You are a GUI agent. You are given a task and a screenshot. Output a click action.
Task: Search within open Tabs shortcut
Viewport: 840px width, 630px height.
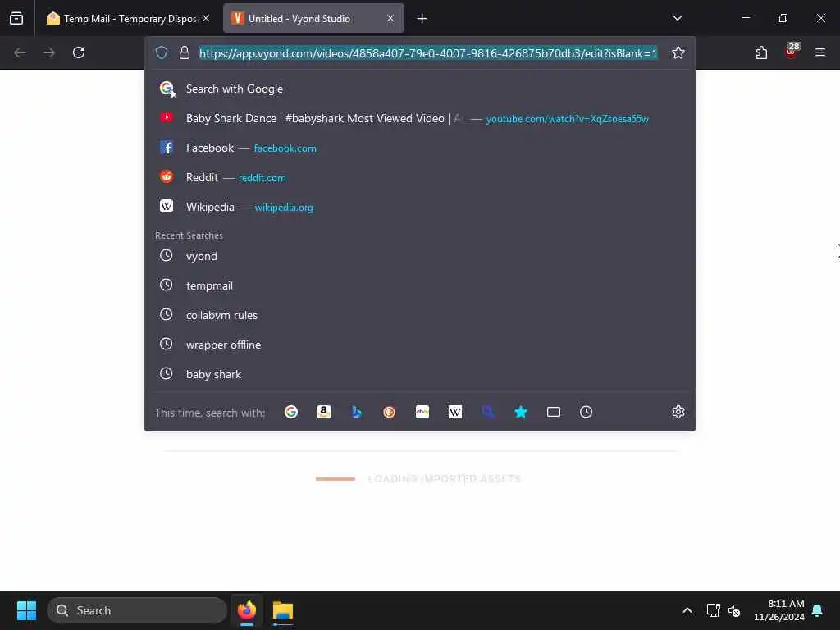click(x=554, y=412)
